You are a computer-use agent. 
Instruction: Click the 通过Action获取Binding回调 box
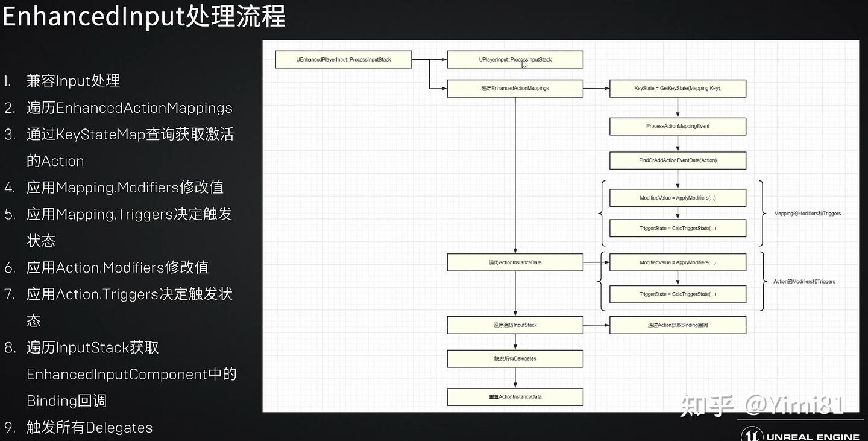(678, 325)
